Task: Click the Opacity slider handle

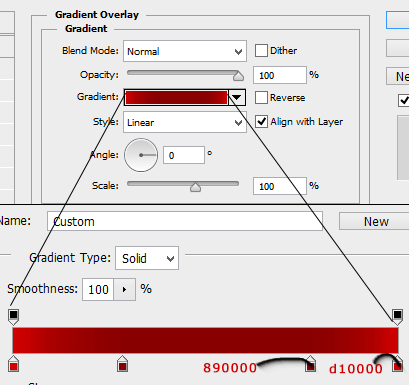Action: [x=238, y=76]
